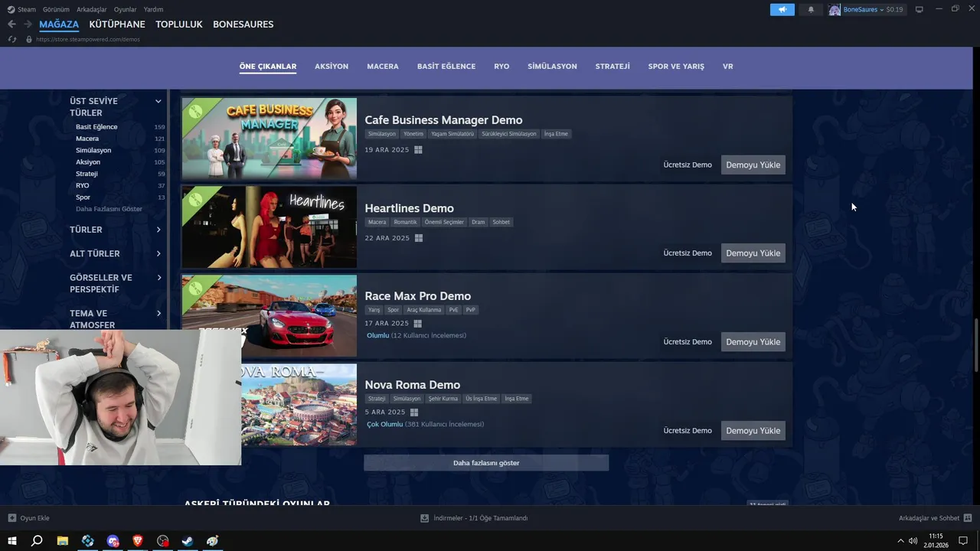The image size is (980, 551).
Task: Open the Görünüm menu
Action: [x=56, y=10]
